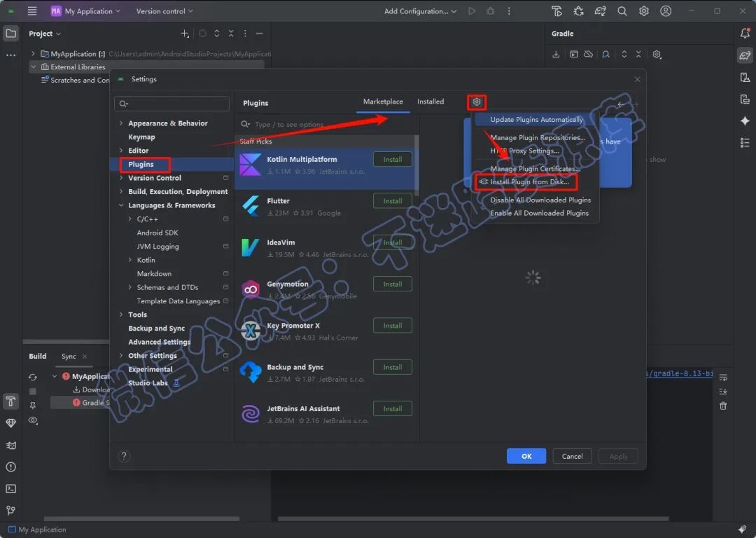
Task: Open the Build hammer tool window icon
Action: [10, 401]
